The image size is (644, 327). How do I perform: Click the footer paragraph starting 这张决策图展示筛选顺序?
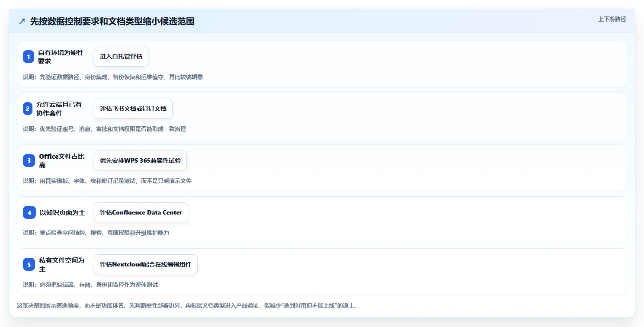[x=187, y=305]
